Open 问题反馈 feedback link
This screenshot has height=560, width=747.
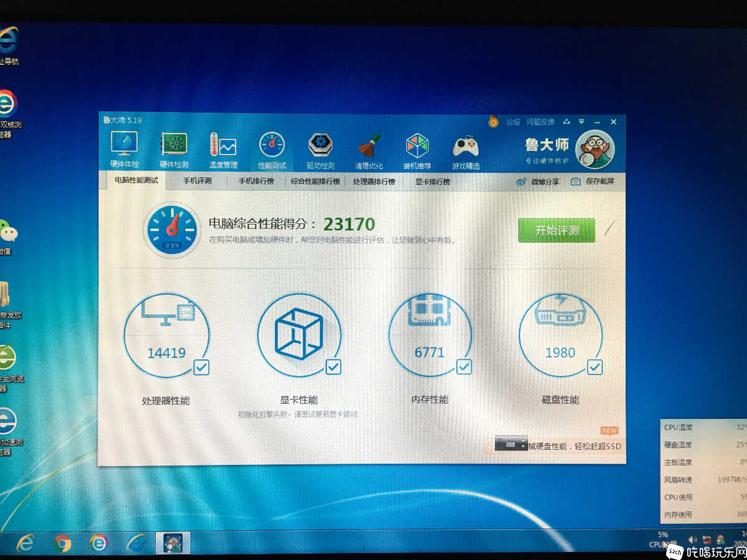(540, 122)
